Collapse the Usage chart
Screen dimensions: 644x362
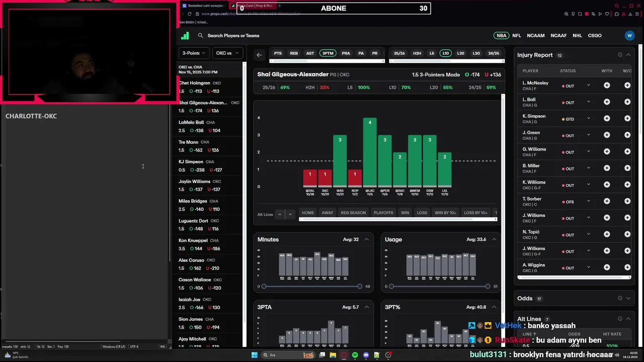tap(494, 239)
